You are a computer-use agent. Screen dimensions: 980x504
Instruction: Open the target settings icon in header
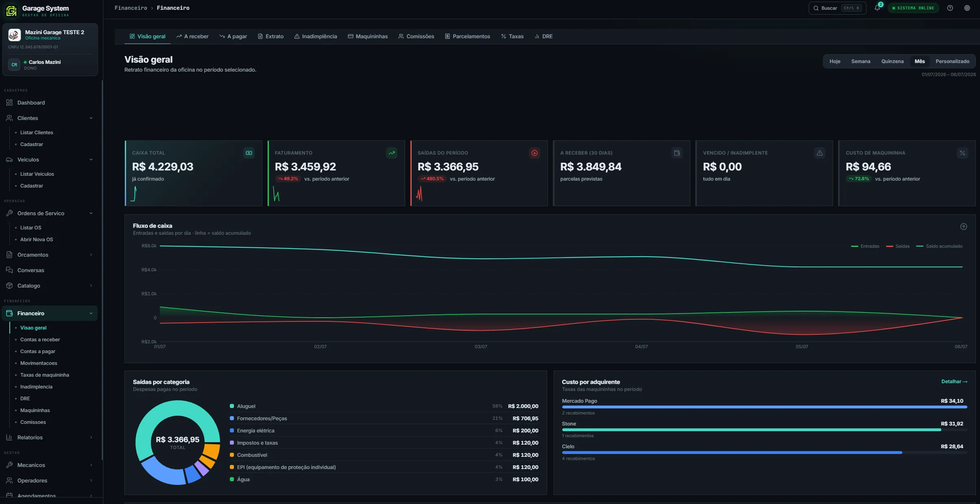click(x=967, y=8)
